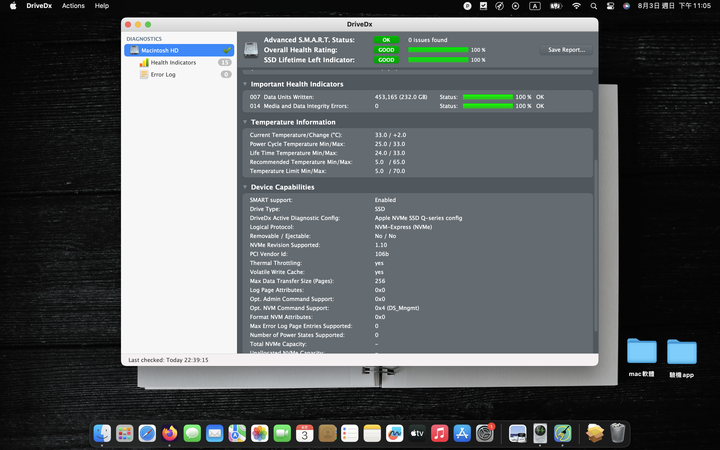Click the GOOD badge for Overall Health Rating
The height and width of the screenshot is (450, 720).
(386, 50)
